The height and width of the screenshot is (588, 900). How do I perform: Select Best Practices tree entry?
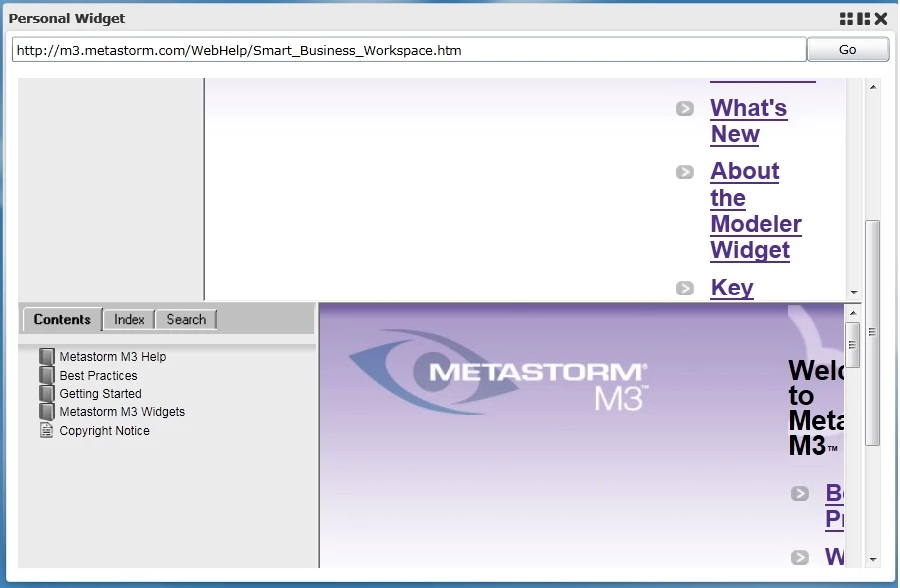coord(98,375)
